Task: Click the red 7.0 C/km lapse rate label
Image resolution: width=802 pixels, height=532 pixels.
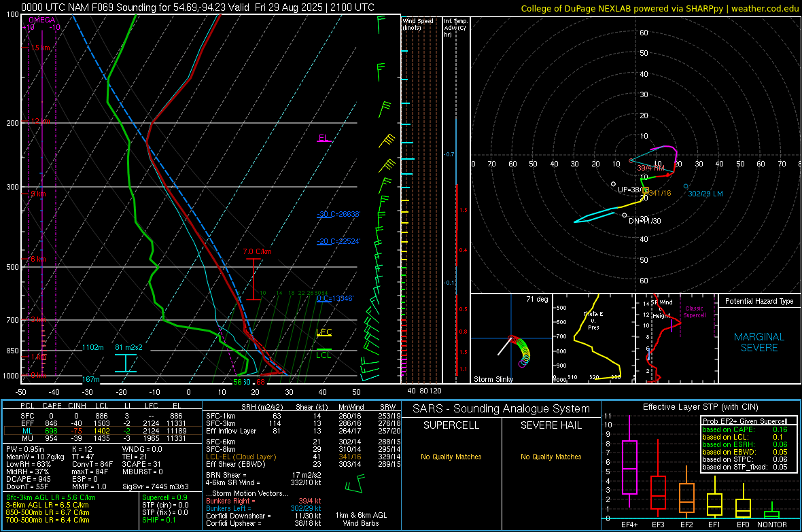Action: coord(258,251)
